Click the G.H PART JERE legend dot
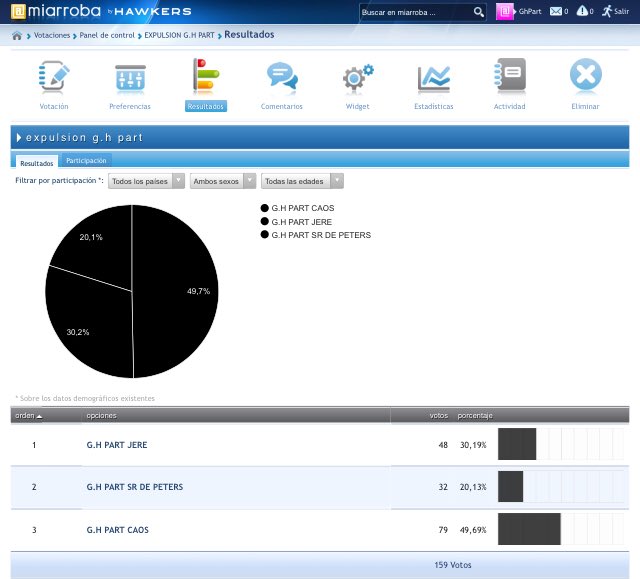640x579 pixels. pos(264,222)
